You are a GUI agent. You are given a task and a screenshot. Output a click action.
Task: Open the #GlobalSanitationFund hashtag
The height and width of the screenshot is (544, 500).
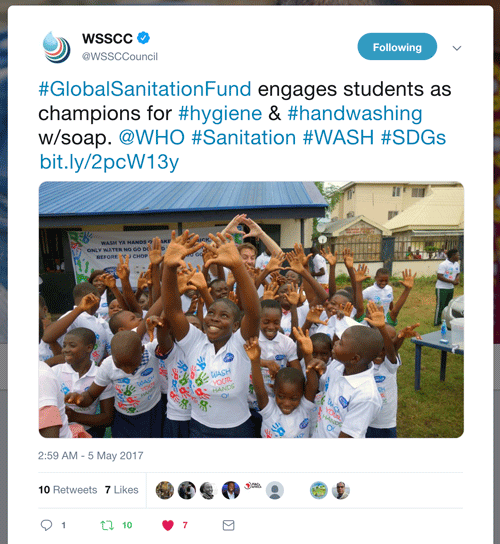click(145, 89)
